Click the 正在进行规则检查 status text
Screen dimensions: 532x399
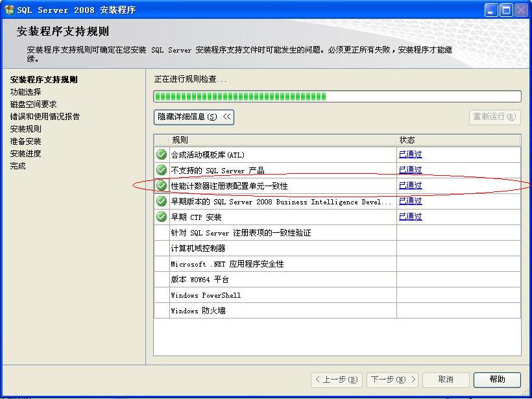click(x=190, y=79)
